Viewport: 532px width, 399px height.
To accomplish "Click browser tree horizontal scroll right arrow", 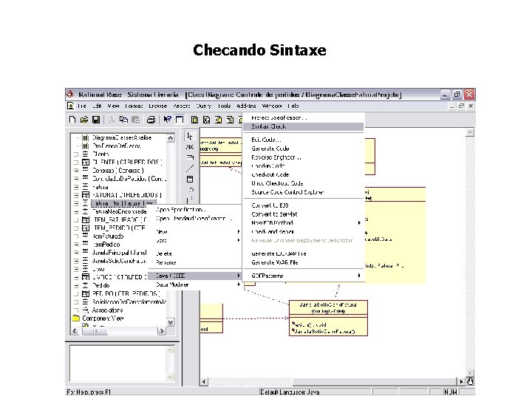I will 162,331.
